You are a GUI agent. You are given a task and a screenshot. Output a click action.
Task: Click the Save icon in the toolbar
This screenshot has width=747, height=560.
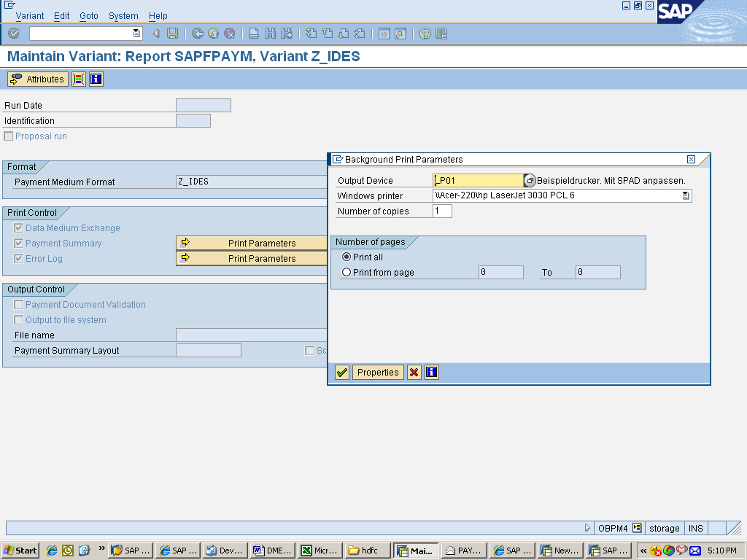coord(171,34)
